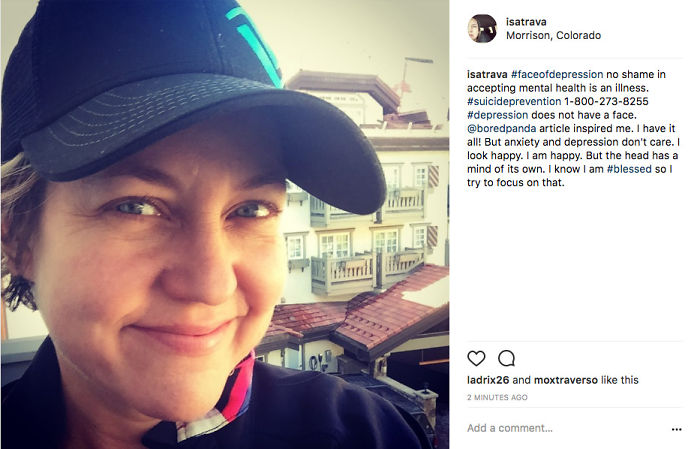This screenshot has height=449, width=700.
Task: View Morrison, Colorado location page
Action: [553, 35]
